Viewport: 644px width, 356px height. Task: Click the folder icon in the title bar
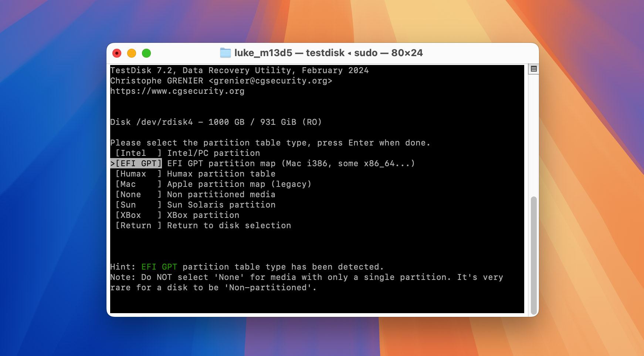[x=226, y=53]
